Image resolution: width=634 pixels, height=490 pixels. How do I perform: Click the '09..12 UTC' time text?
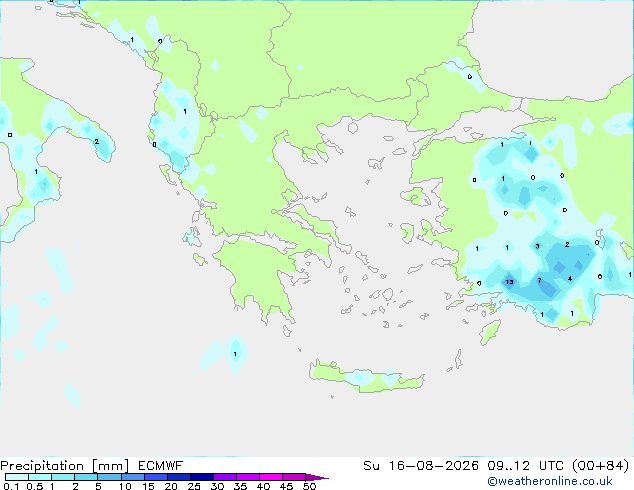pos(526,466)
